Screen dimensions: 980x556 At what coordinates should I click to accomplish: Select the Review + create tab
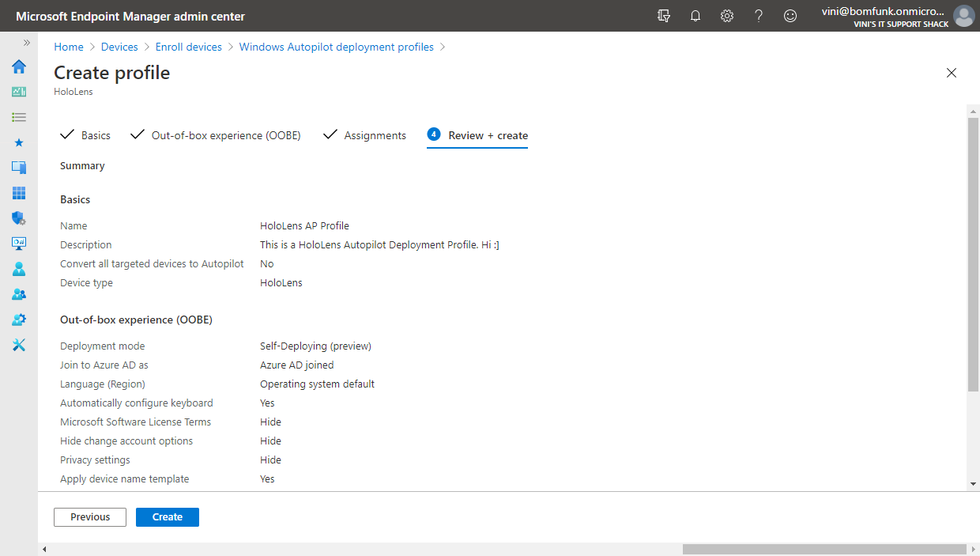[x=477, y=135]
